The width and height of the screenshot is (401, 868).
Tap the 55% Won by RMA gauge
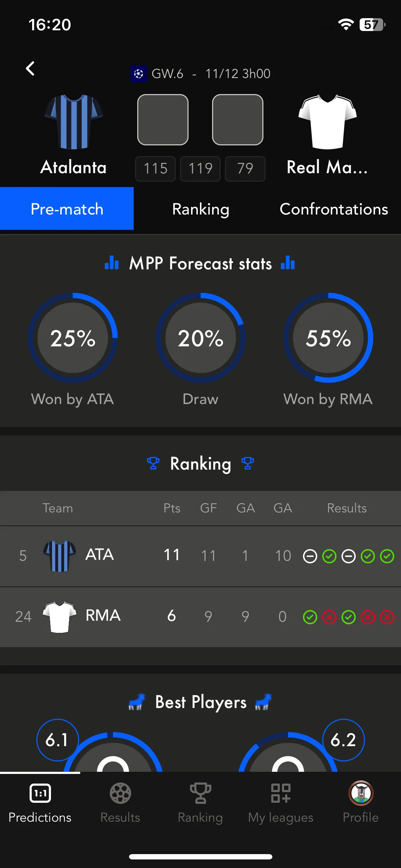coord(328,338)
